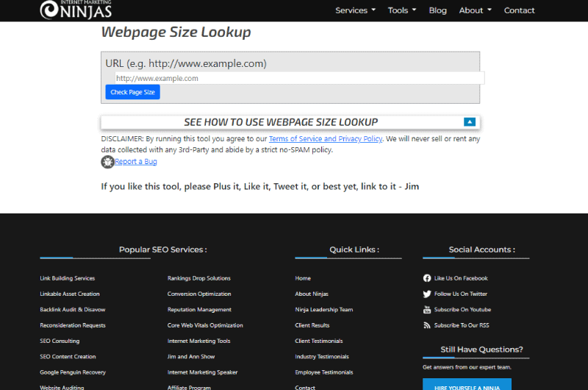
Task: Click the YouTube icon
Action: (427, 310)
